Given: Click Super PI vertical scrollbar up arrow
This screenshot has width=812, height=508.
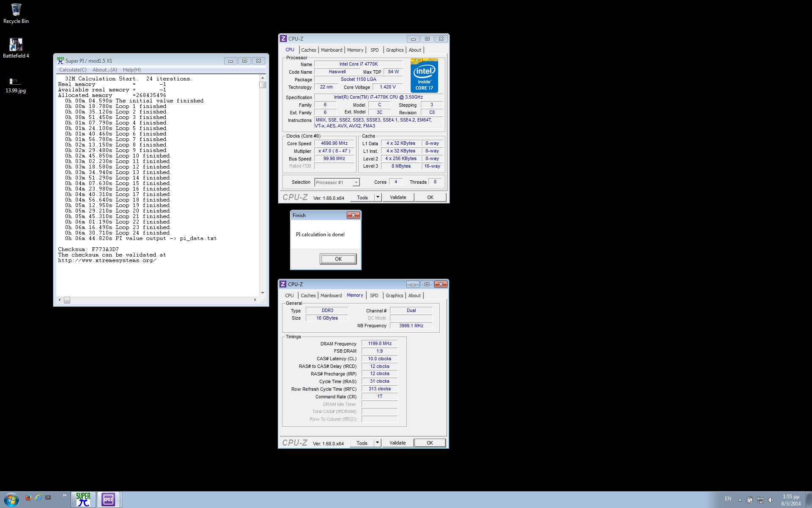Looking at the screenshot, I should tap(263, 78).
